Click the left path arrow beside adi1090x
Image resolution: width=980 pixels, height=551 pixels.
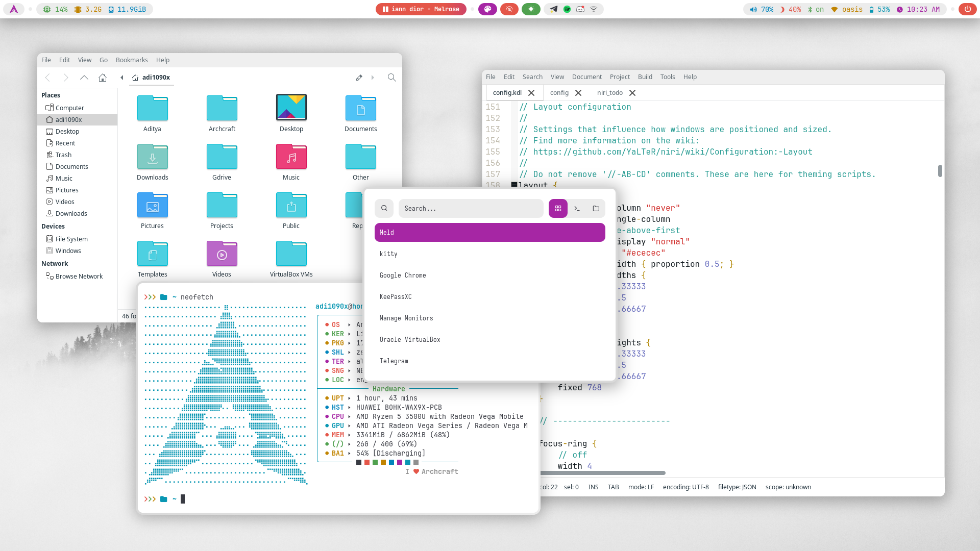[121, 78]
